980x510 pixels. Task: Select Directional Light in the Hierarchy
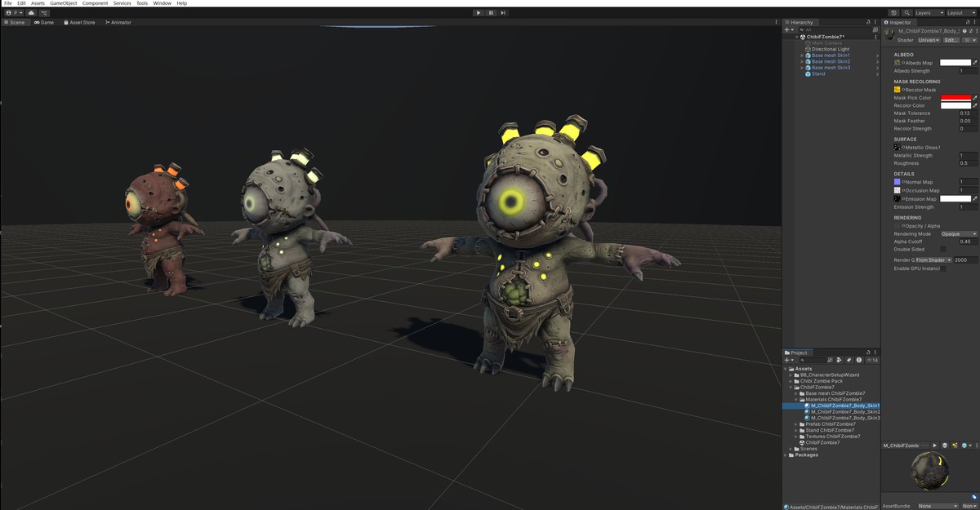click(x=831, y=49)
